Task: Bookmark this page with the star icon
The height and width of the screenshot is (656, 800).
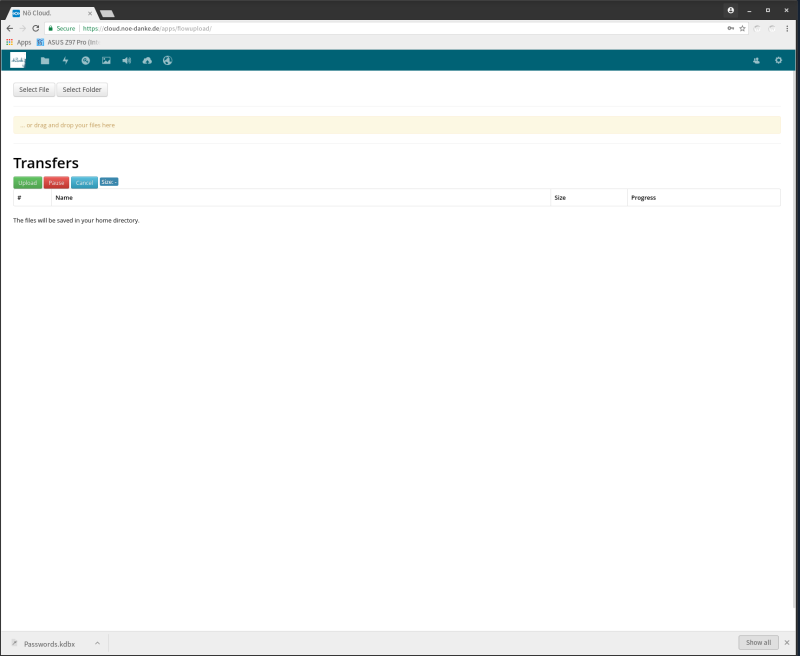Action: [x=742, y=28]
